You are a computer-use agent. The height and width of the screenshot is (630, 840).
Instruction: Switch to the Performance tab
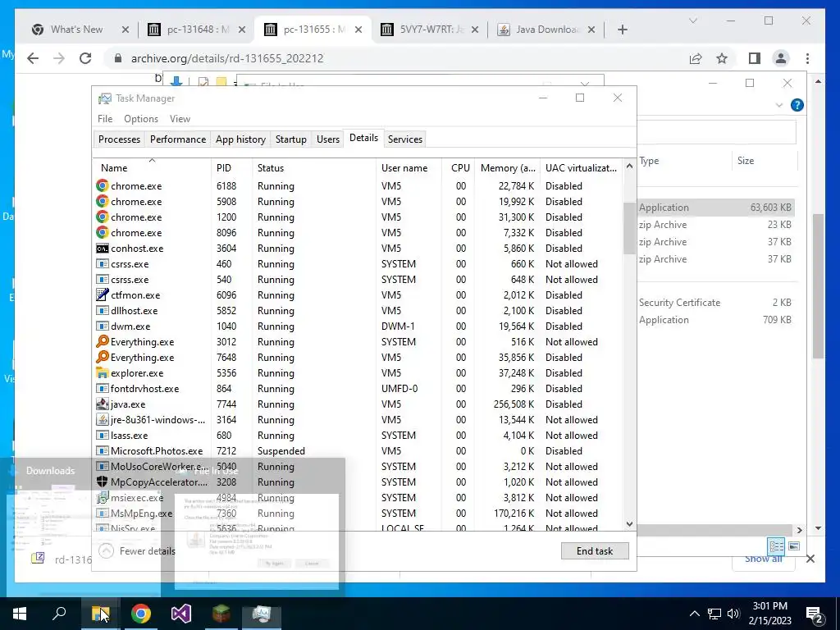(178, 139)
